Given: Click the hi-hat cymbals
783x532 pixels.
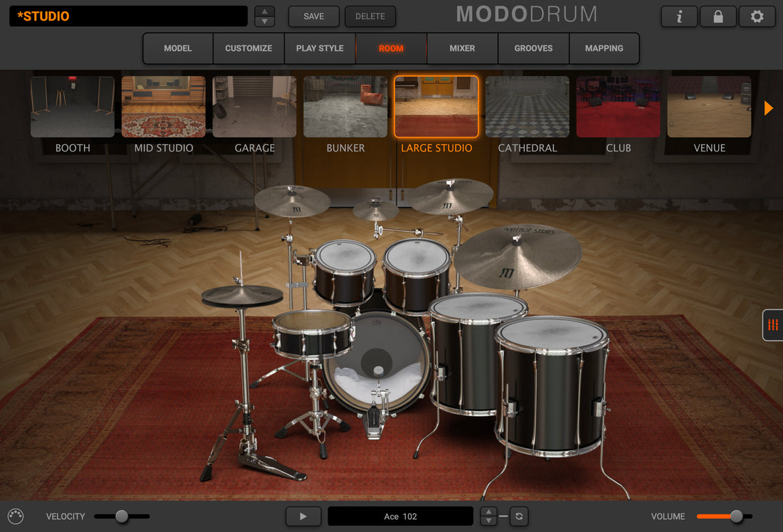Looking at the screenshot, I should click(x=242, y=296).
